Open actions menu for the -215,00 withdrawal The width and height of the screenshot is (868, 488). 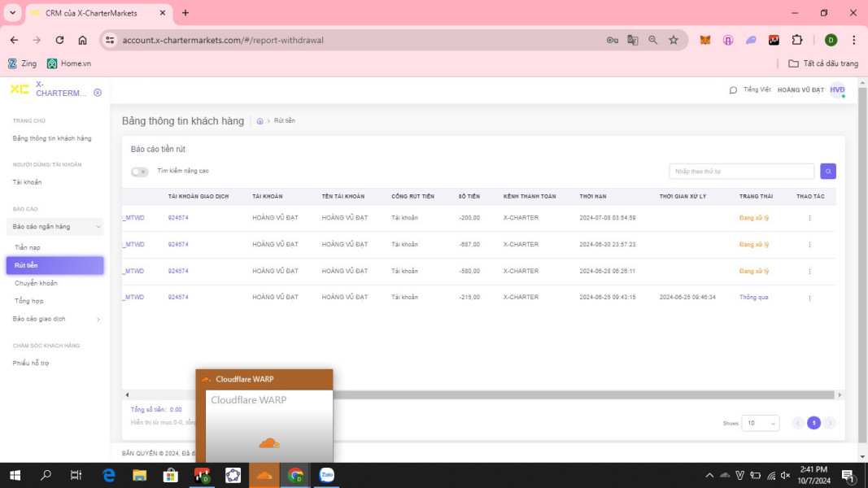tap(809, 298)
